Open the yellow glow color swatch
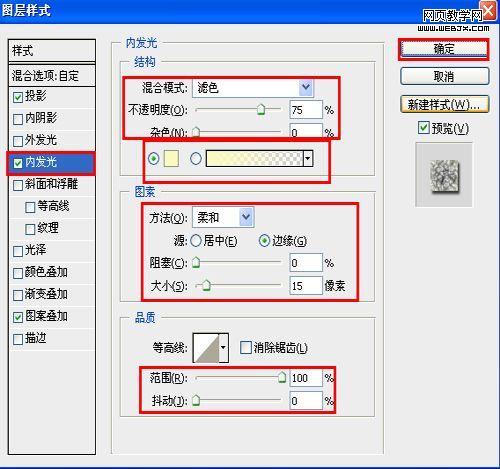Viewport: 500px width, 469px height. (x=171, y=158)
